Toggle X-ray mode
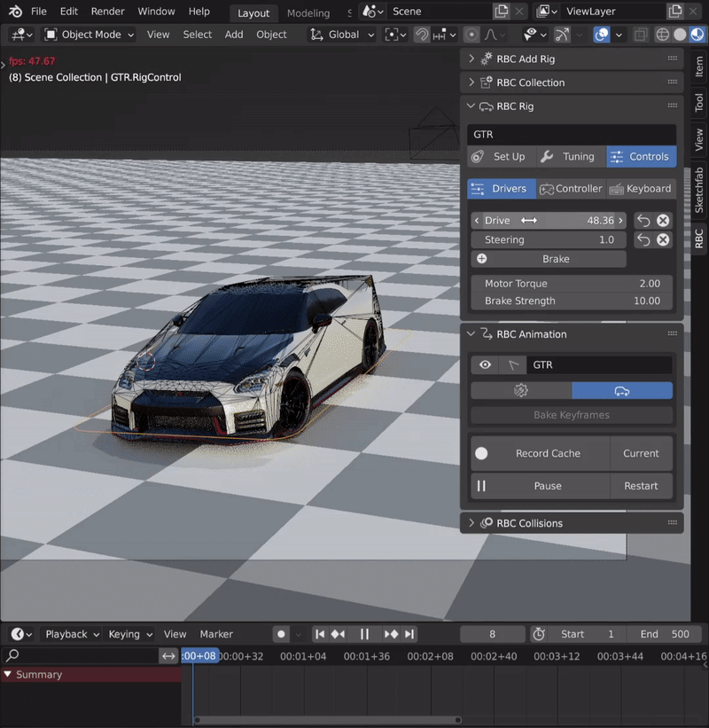709x728 pixels. pyautogui.click(x=641, y=35)
